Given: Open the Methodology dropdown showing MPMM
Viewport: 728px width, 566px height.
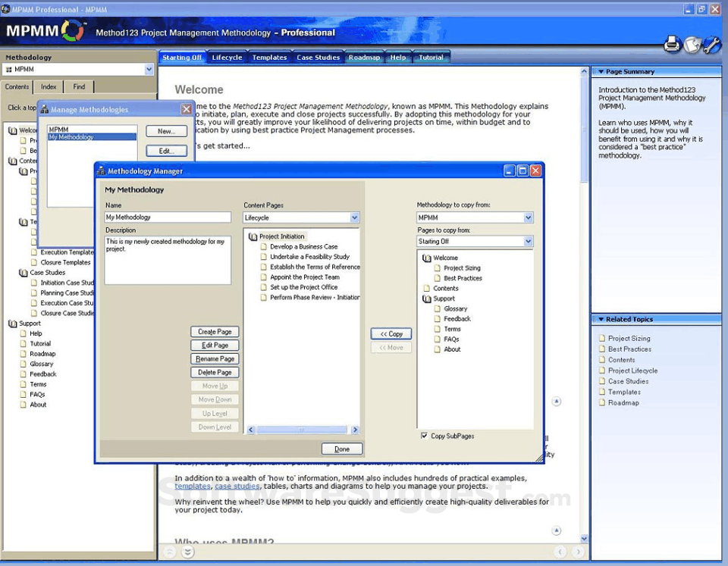Looking at the screenshot, I should point(529,217).
